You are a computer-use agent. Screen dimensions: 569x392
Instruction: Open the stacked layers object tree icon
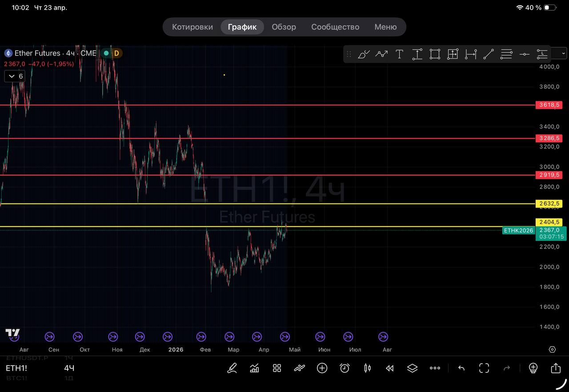413,368
